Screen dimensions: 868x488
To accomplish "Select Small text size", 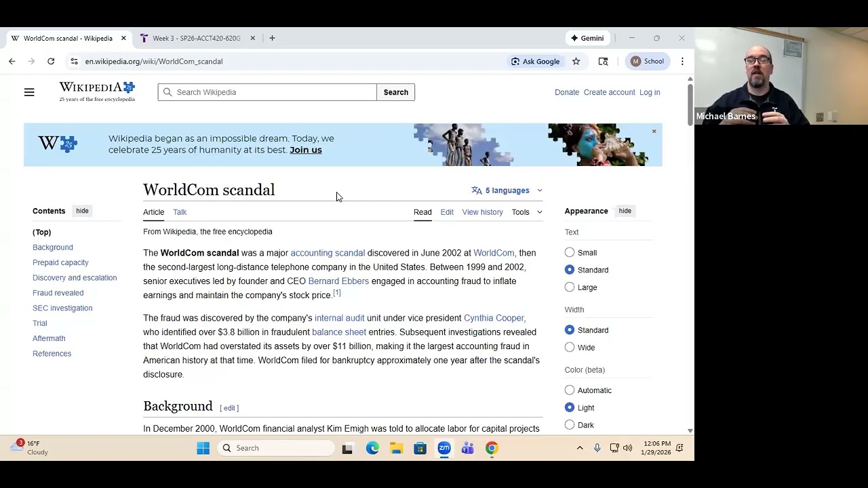I will tap(570, 253).
